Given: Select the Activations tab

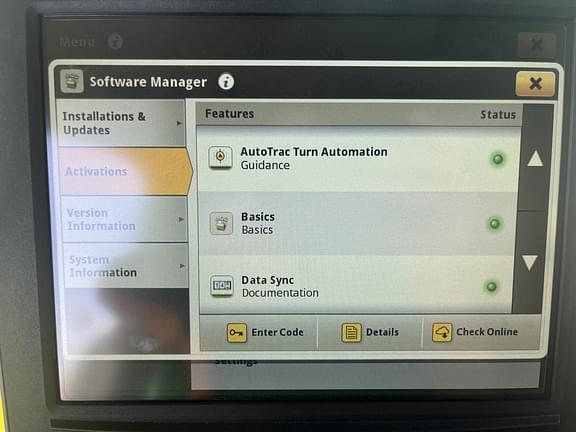Looking at the screenshot, I should coord(124,171).
